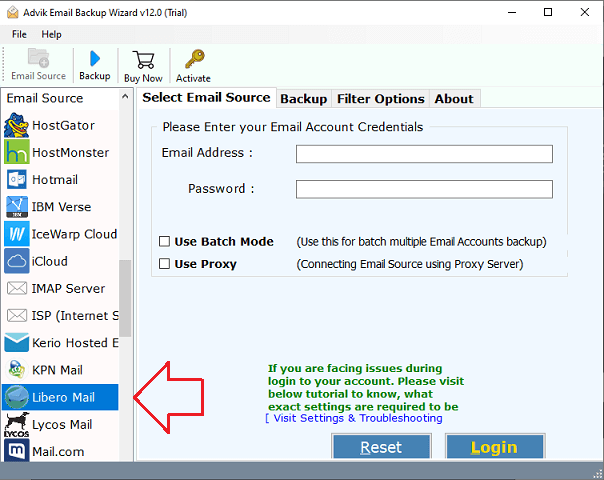Screen dimensions: 604x480
Task: Click the Email Address input field
Action: [x=424, y=154]
